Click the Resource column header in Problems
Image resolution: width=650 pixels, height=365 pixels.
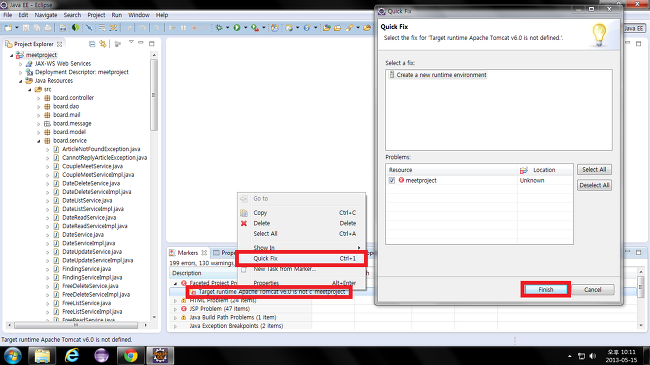[x=451, y=170]
